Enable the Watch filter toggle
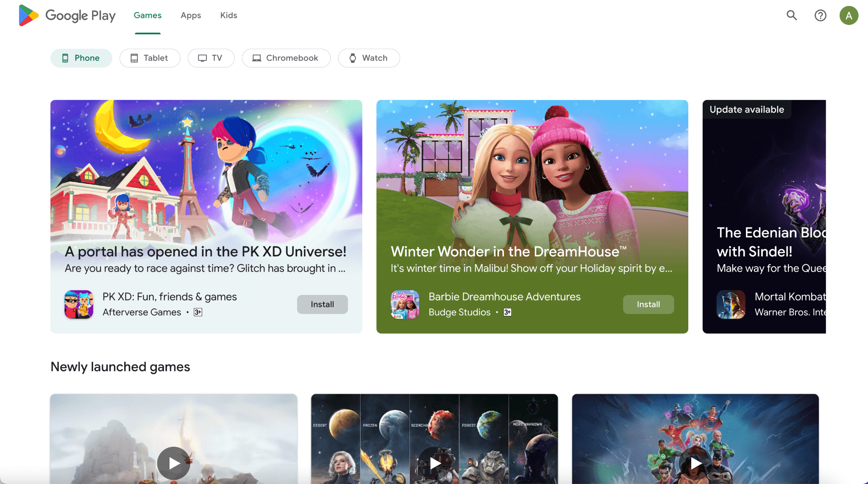Viewport: 868px width, 484px height. coord(369,58)
